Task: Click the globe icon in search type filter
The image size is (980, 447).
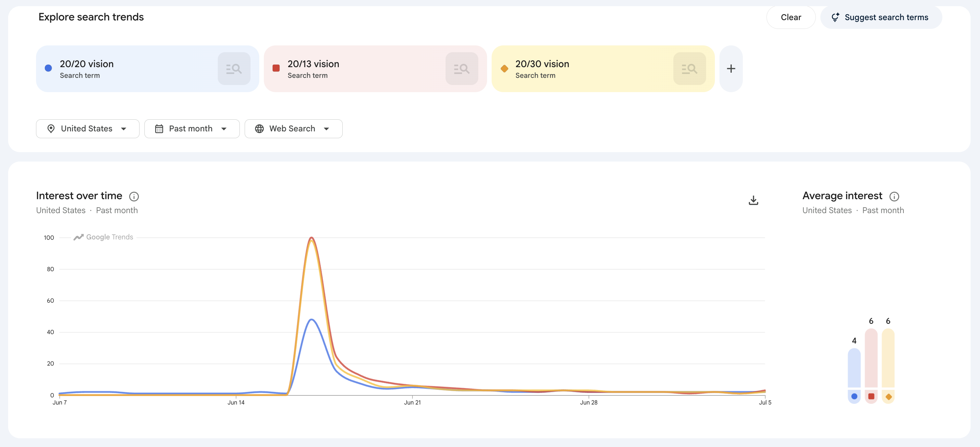Action: 260,128
